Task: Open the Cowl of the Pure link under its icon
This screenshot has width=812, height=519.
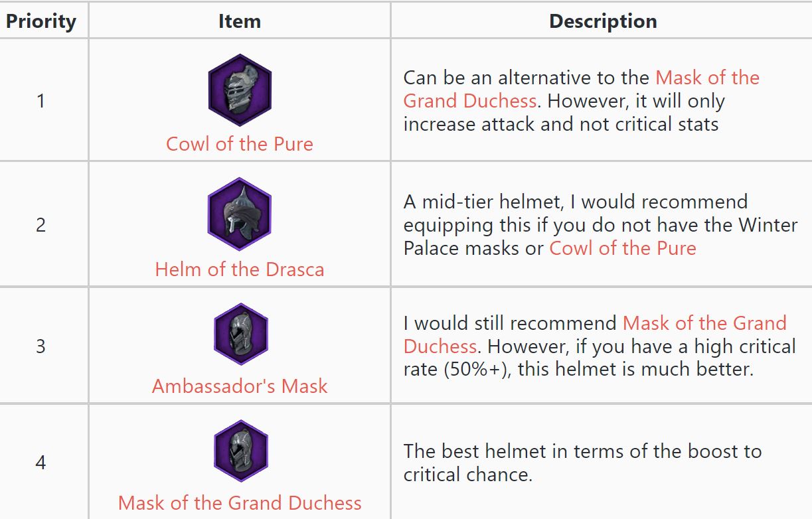Action: pyautogui.click(x=240, y=144)
